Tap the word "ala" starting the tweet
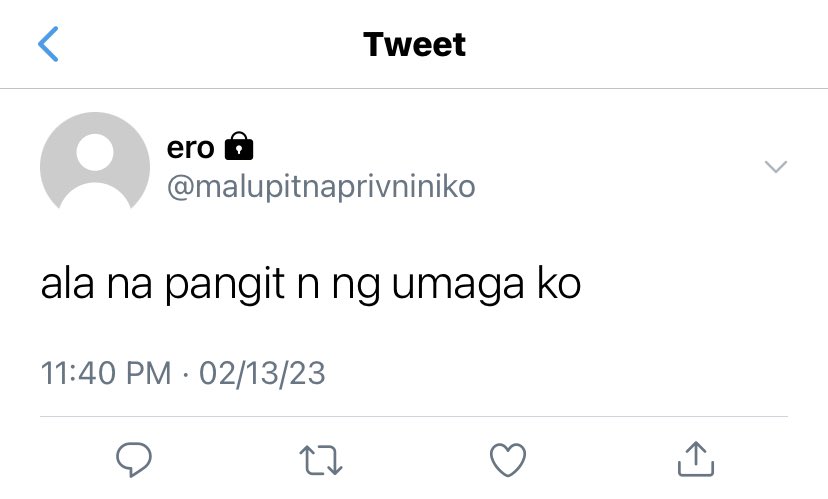The width and height of the screenshot is (828, 499). coord(68,284)
